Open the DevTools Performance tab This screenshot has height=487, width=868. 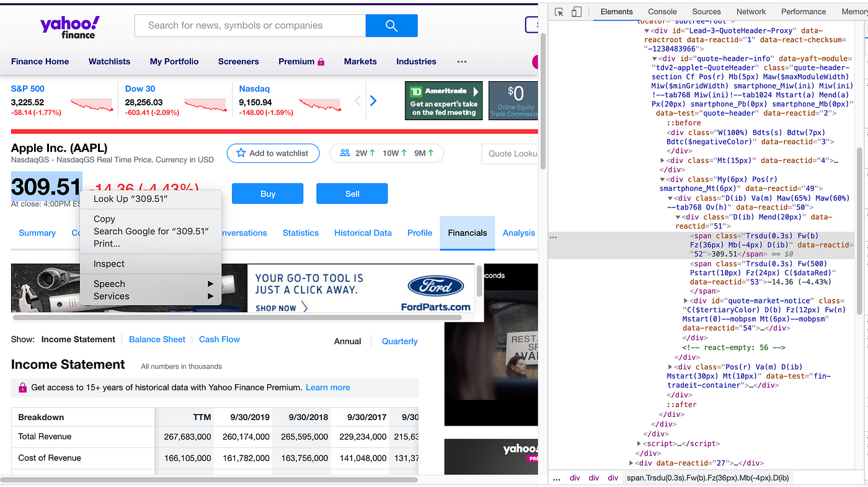pos(804,12)
